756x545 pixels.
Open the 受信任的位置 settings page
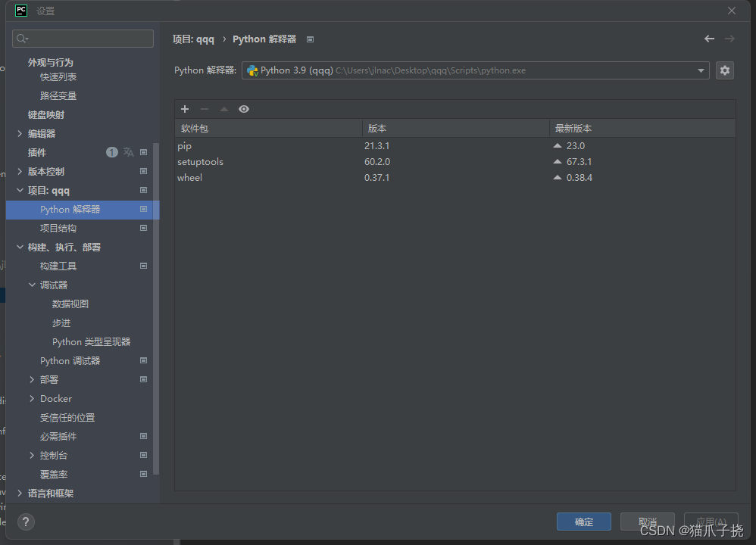click(x=67, y=417)
